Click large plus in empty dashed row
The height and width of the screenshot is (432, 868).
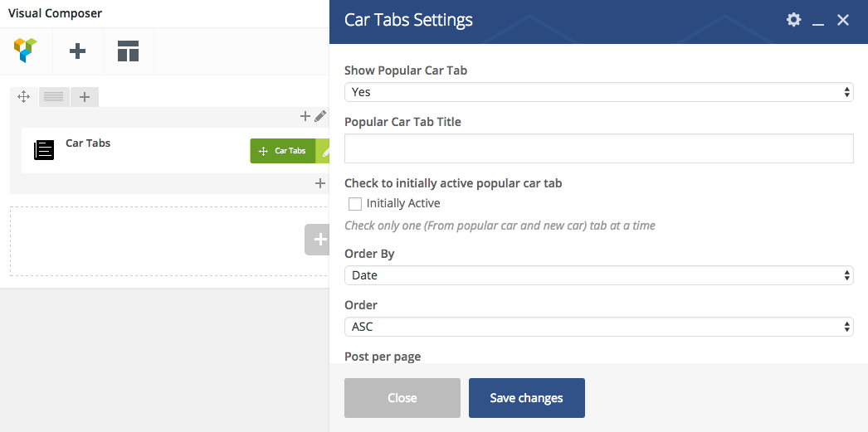pyautogui.click(x=319, y=240)
